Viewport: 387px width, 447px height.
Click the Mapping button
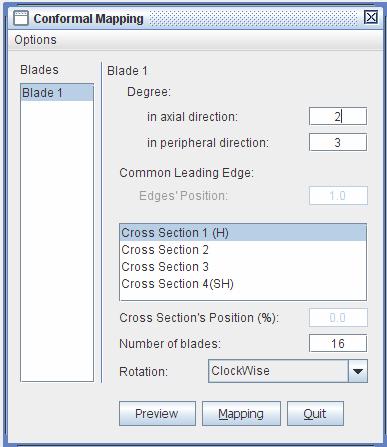(x=241, y=414)
